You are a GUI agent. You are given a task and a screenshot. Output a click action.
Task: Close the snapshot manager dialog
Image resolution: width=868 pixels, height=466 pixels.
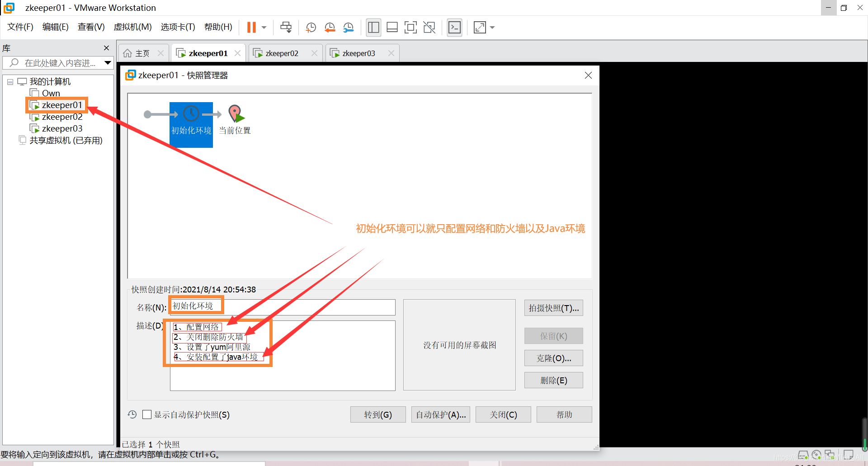[588, 75]
